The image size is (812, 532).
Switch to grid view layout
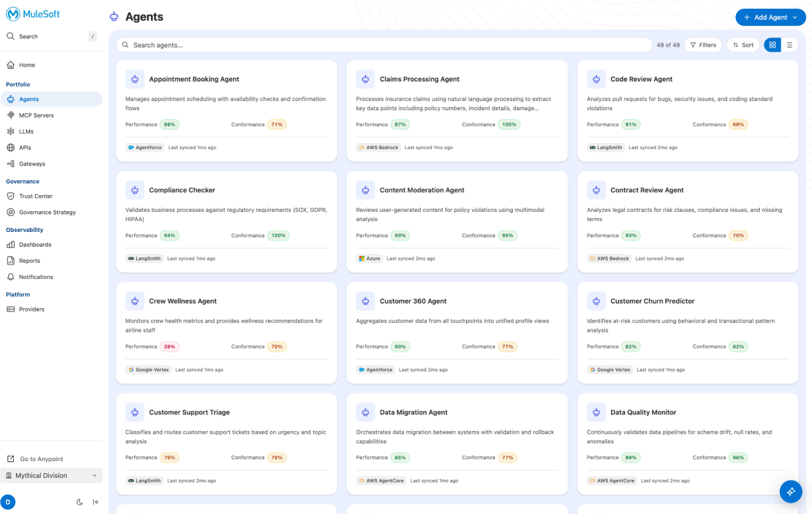click(773, 45)
